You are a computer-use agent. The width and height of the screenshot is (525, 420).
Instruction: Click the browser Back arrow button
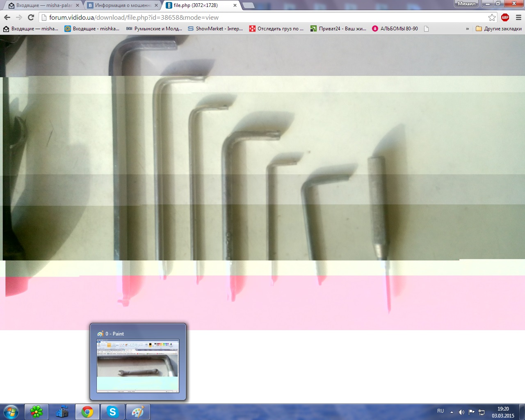tap(7, 17)
